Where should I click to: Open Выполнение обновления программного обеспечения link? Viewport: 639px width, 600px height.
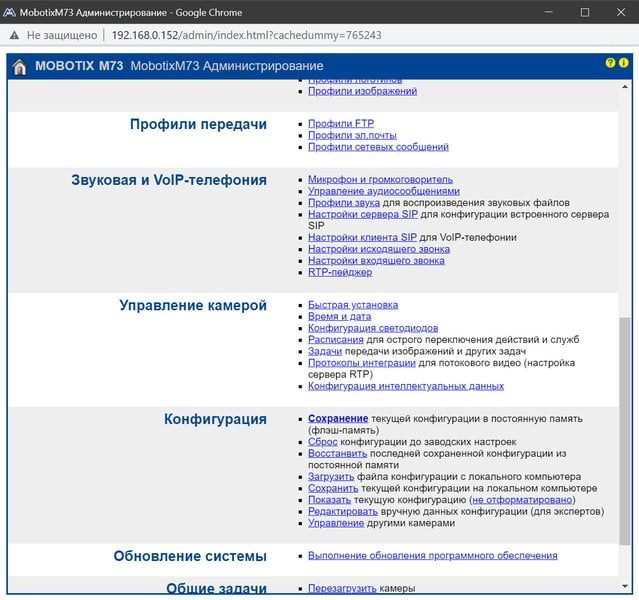pyautogui.click(x=432, y=556)
